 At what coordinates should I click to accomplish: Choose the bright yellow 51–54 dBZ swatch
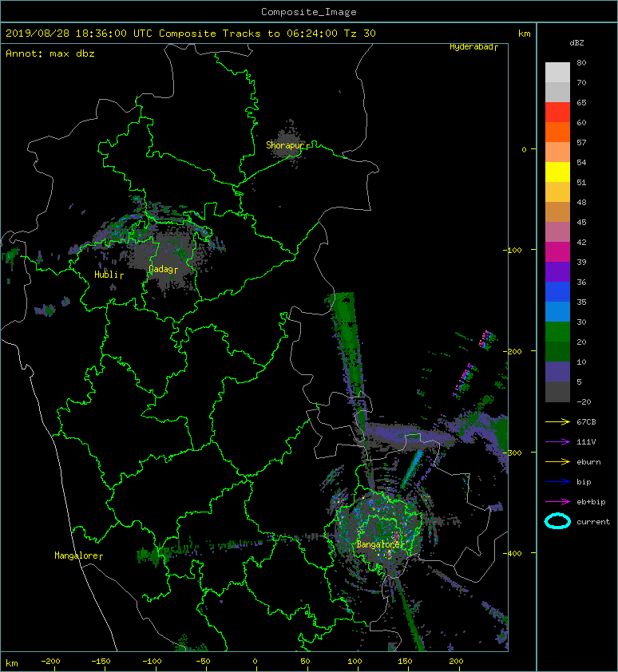[x=557, y=172]
